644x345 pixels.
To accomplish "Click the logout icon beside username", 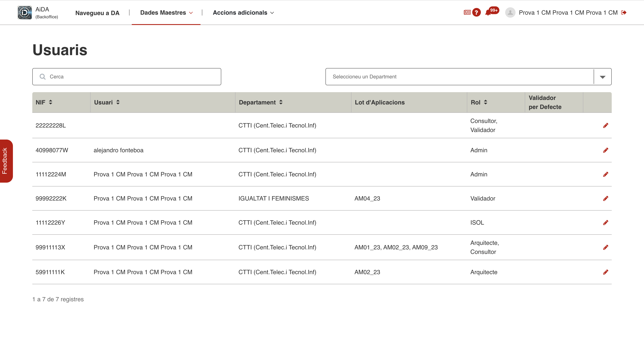I will (x=624, y=12).
